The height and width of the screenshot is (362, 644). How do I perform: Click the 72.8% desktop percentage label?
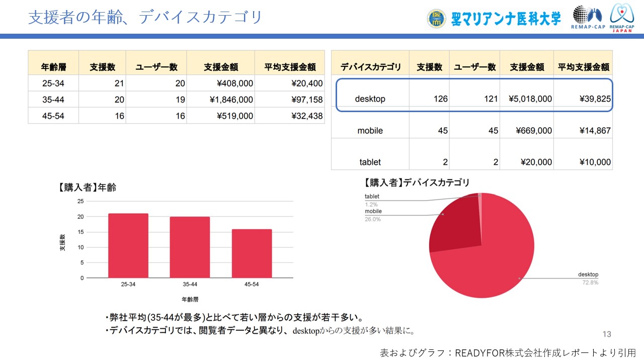(x=591, y=283)
